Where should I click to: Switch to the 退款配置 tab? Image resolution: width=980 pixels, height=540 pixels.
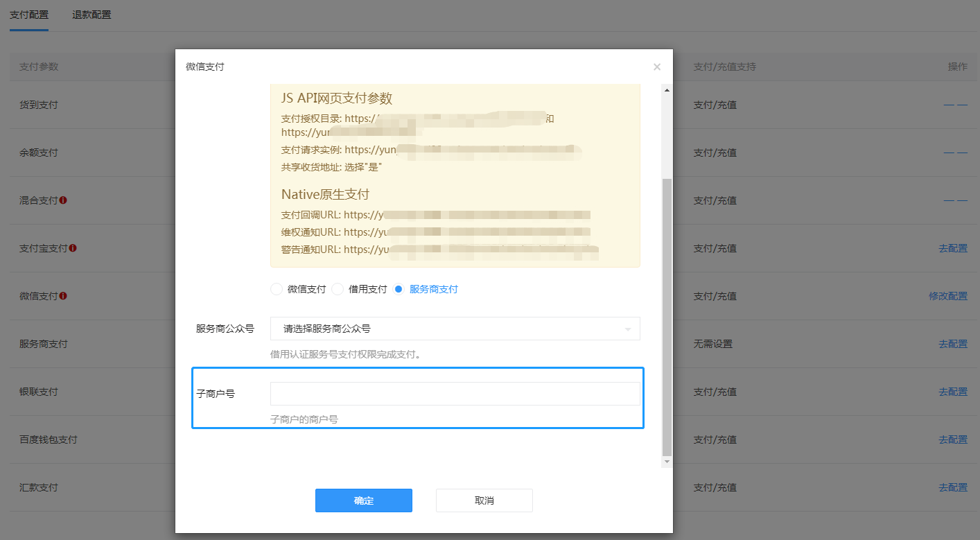coord(91,15)
